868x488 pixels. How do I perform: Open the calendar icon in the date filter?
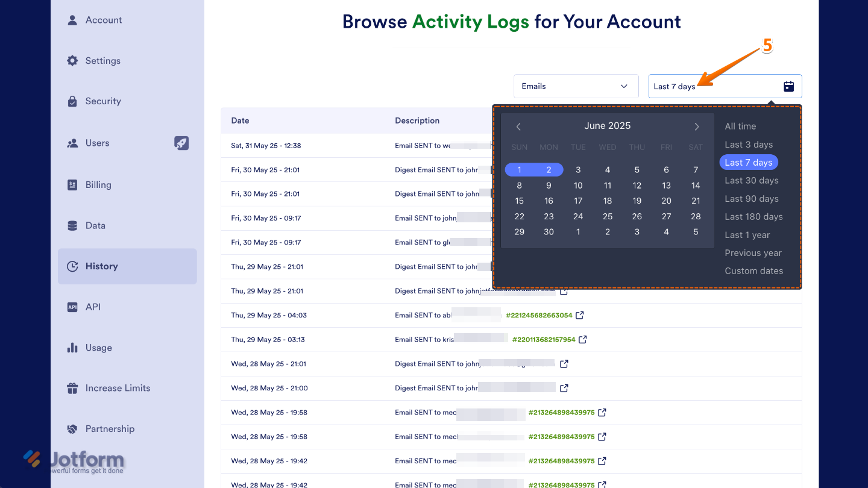pyautogui.click(x=788, y=86)
